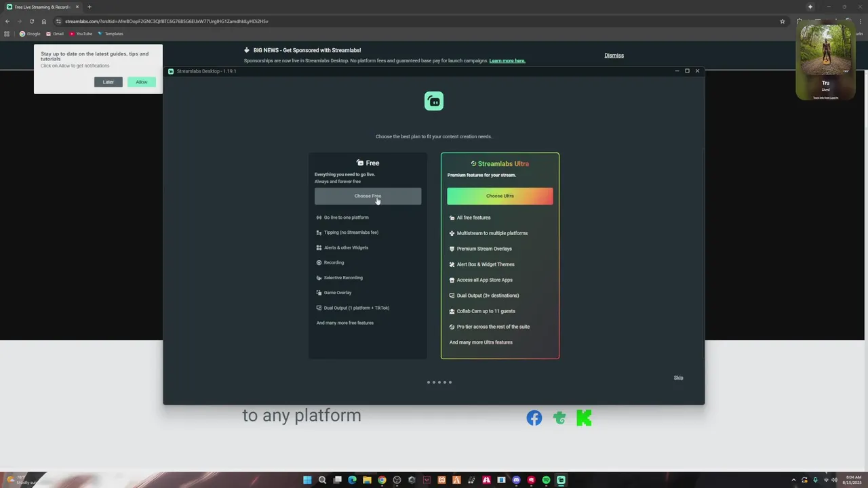Open the Gmail bookmark

[x=55, y=34]
